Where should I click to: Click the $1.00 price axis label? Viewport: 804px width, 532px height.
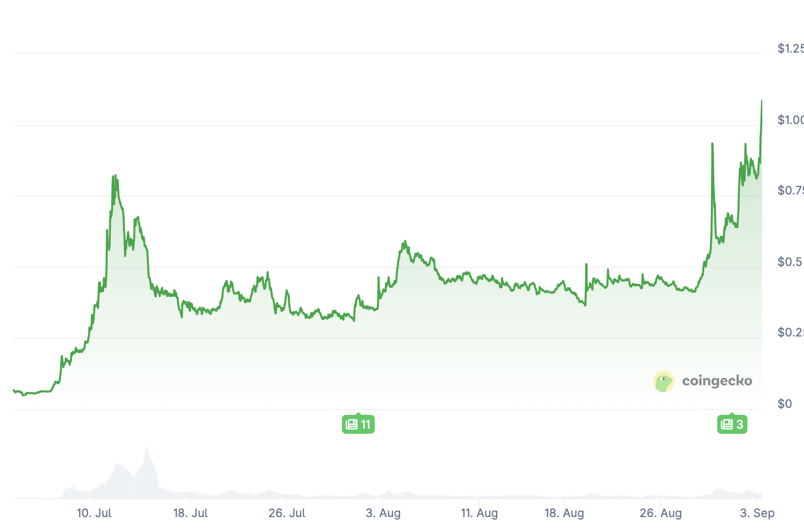point(791,120)
